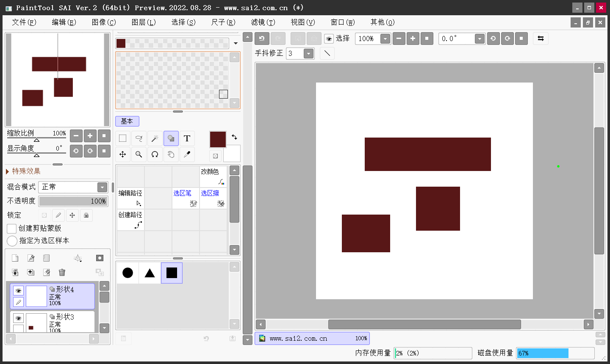The image size is (610, 364).
Task: Add a layer mask
Action: coord(100,258)
